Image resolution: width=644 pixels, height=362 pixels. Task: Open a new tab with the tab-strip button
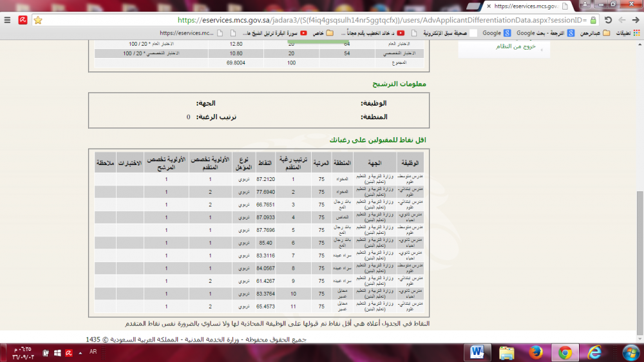click(473, 6)
